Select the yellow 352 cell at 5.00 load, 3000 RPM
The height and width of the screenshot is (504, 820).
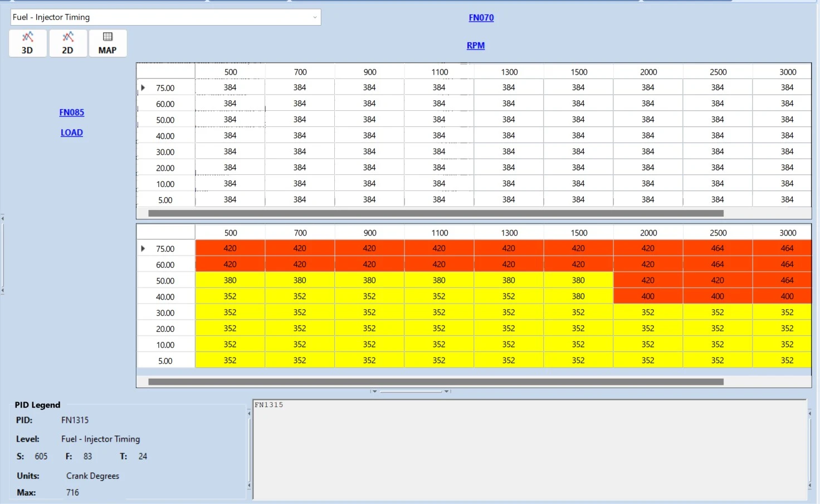click(782, 360)
